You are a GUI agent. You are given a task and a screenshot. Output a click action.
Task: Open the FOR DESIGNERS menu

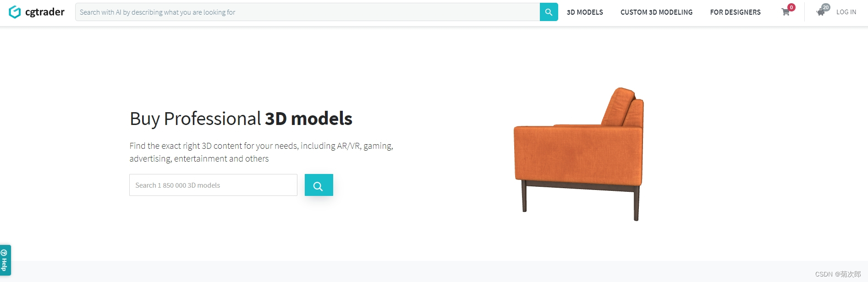coord(735,12)
